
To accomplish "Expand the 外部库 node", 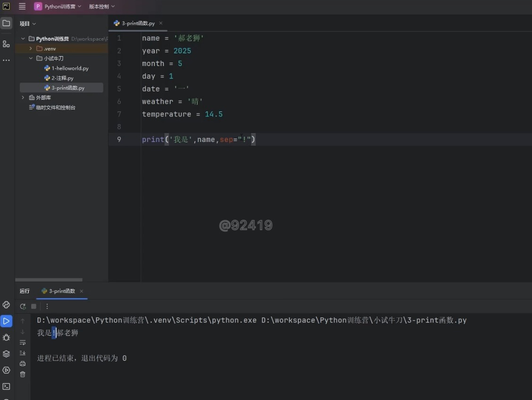I will 23,98.
